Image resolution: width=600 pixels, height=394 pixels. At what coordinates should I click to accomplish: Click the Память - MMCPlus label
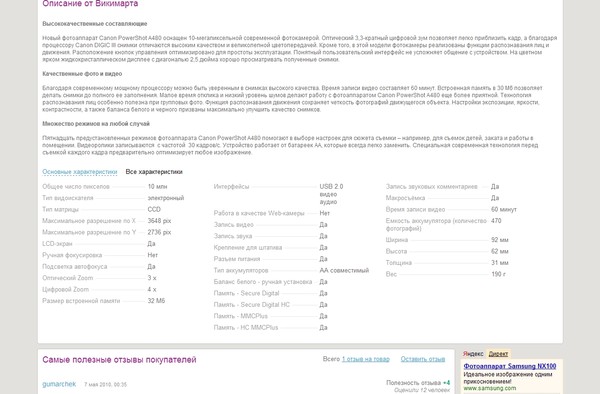[x=240, y=316]
